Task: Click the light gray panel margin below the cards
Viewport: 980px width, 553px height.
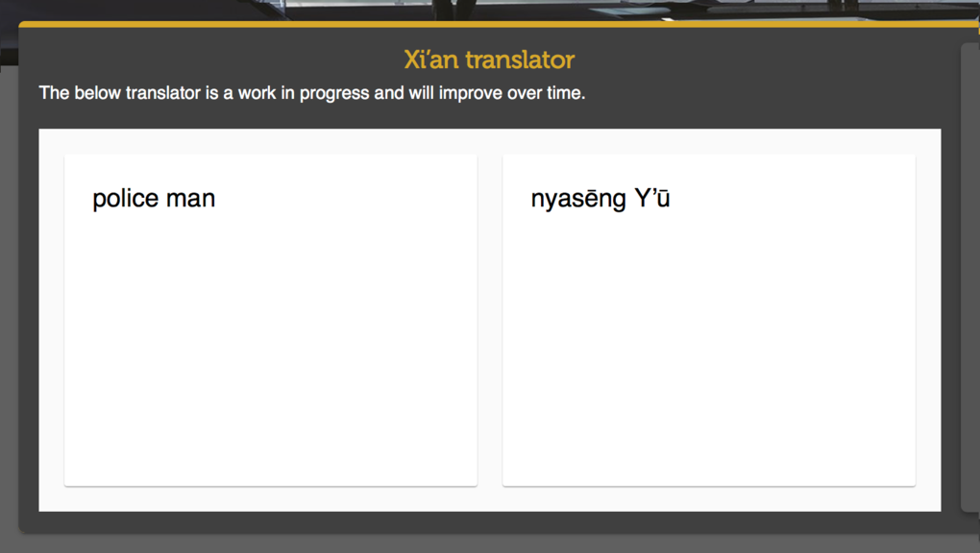Action: tap(490, 499)
